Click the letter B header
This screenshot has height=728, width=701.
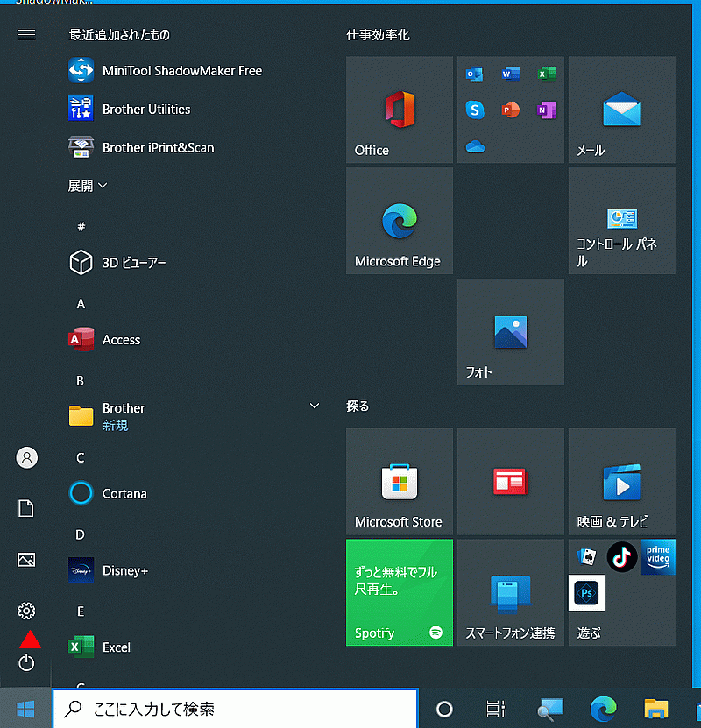click(81, 381)
